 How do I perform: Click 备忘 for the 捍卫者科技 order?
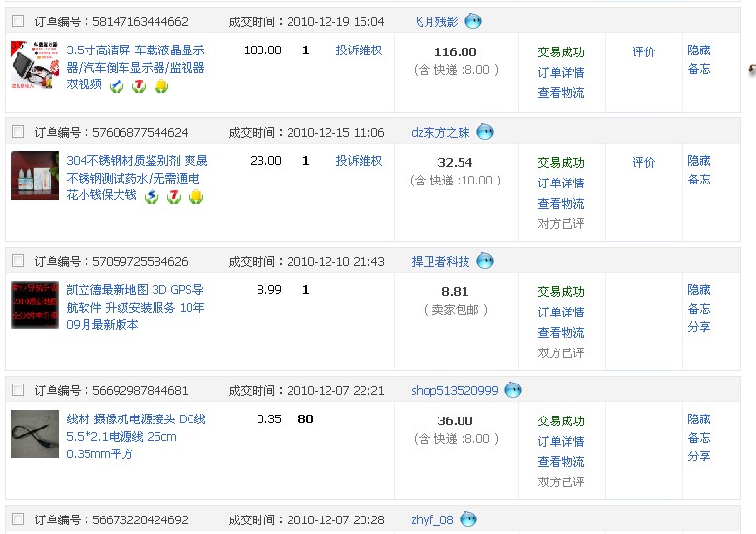point(699,309)
